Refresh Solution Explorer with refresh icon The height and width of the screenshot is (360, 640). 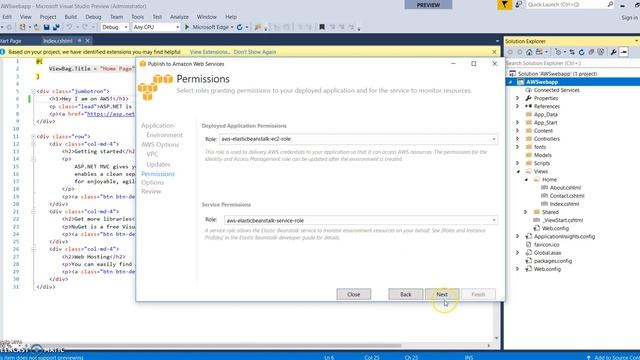click(x=581, y=52)
